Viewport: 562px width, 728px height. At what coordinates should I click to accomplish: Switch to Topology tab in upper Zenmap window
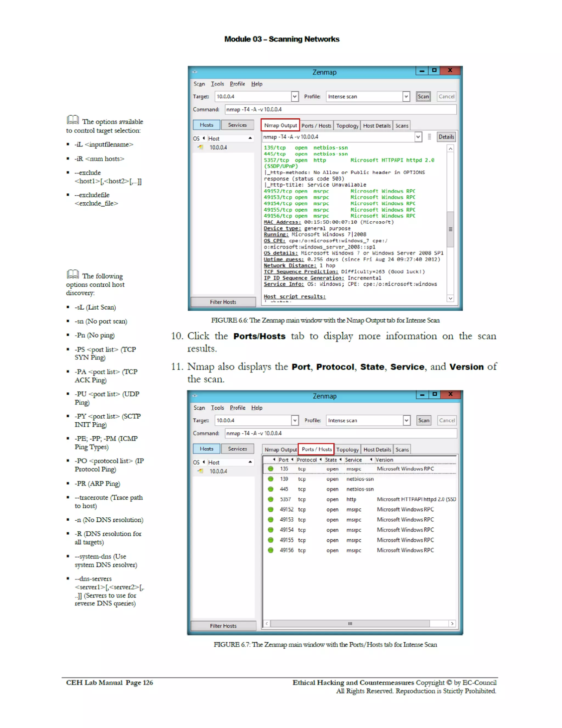pyautogui.click(x=347, y=126)
